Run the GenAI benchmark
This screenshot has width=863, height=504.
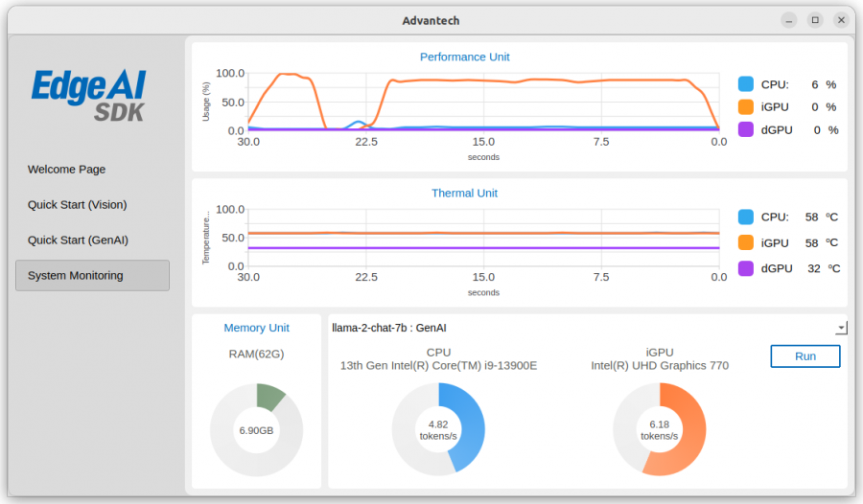805,356
